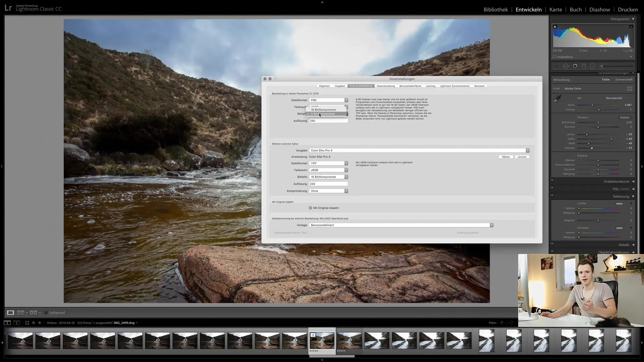Select the Radial Filter tool
644x362 pixels.
click(x=593, y=66)
